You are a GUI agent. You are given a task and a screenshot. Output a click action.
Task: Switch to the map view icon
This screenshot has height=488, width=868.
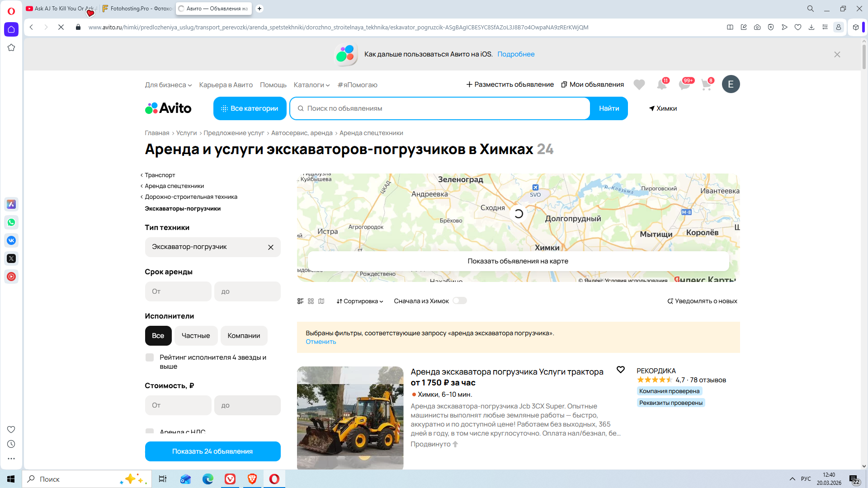tap(321, 301)
